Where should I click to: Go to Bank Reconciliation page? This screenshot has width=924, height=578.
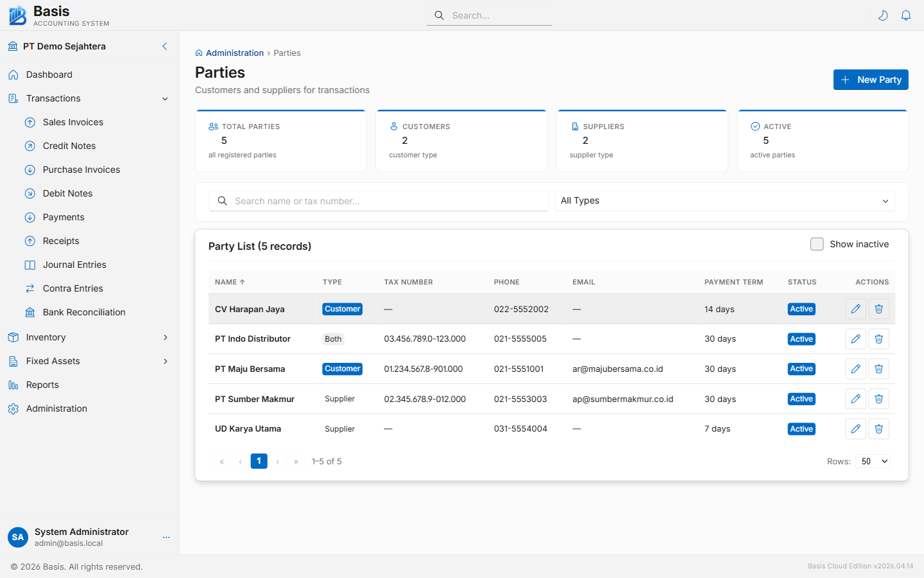[84, 312]
